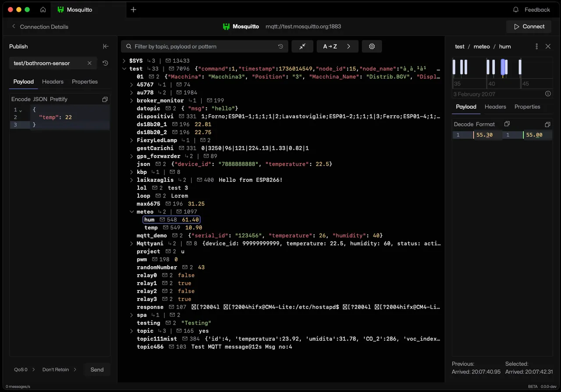Select the ds18b20_1 topic row
Viewport: 561px width, 392px height.
click(174, 124)
